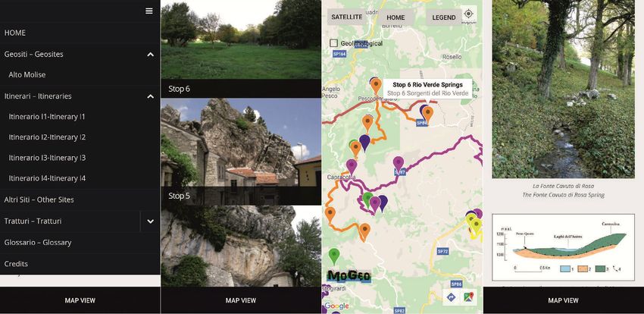644x314 pixels.
Task: Open the hamburger menu icon
Action: click(x=149, y=11)
